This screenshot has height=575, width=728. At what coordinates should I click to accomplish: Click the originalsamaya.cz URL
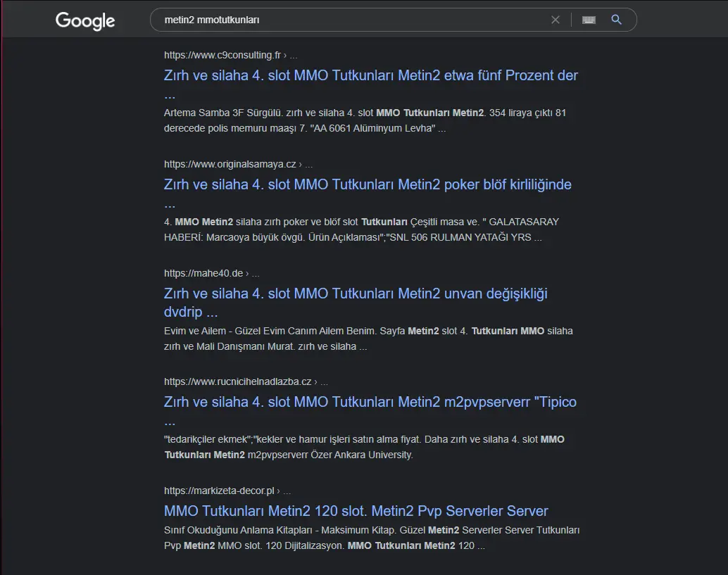[x=230, y=164]
